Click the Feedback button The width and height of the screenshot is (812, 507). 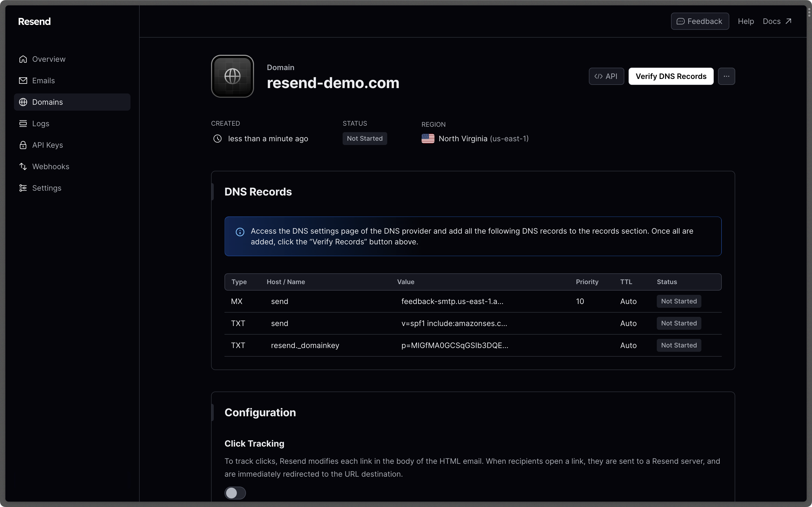(700, 21)
